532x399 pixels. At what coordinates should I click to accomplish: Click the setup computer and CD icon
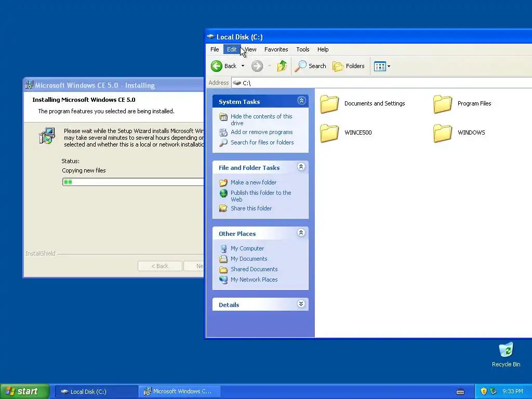click(x=47, y=136)
